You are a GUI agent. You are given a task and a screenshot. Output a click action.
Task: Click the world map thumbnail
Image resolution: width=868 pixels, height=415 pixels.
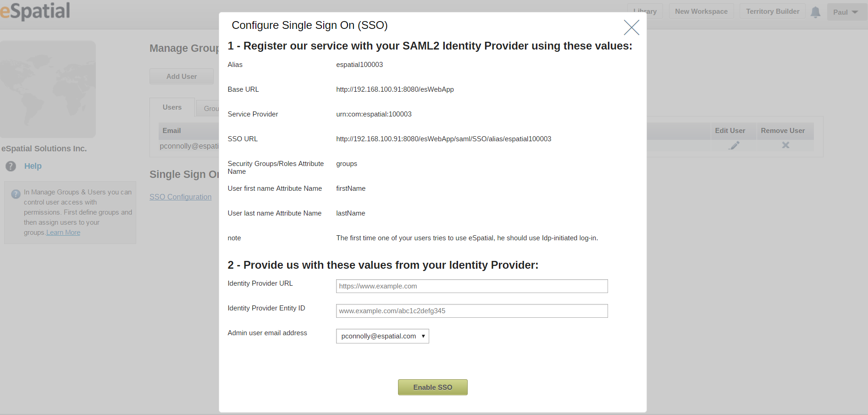48,89
